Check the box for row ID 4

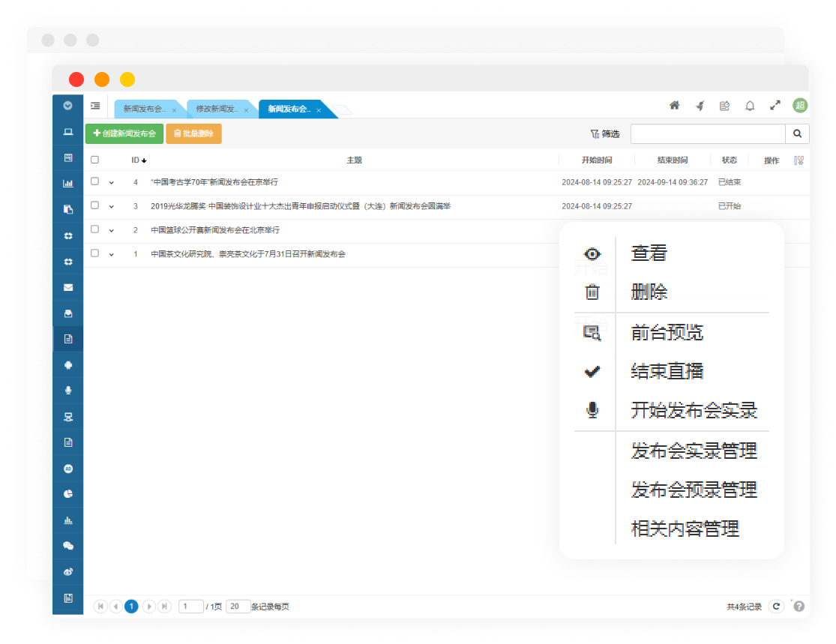[94, 181]
